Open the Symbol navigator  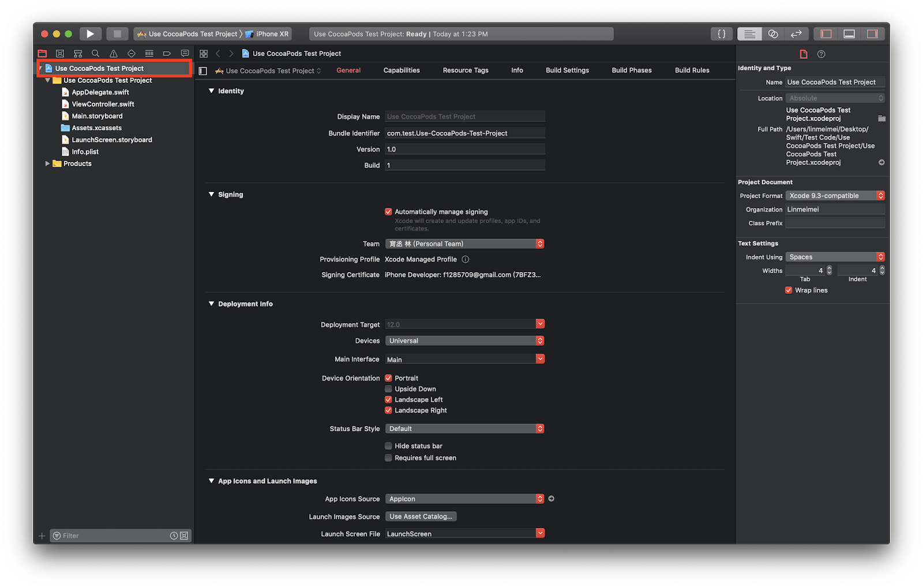point(78,54)
